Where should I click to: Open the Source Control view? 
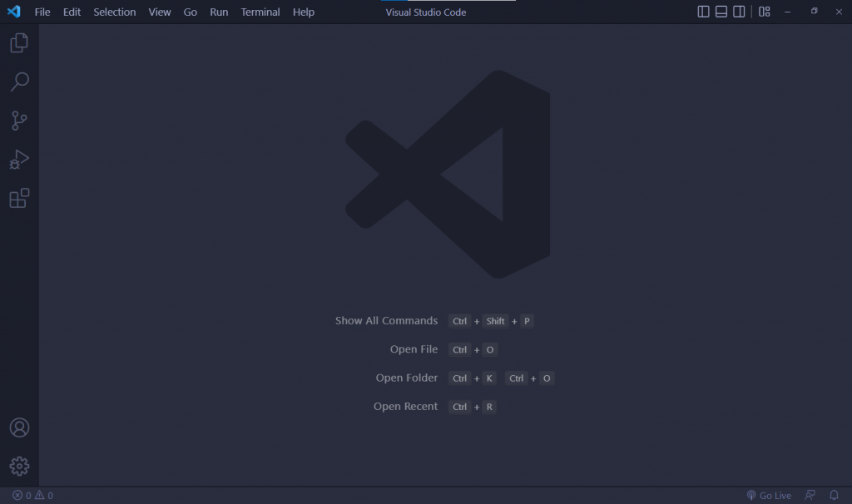(19, 121)
